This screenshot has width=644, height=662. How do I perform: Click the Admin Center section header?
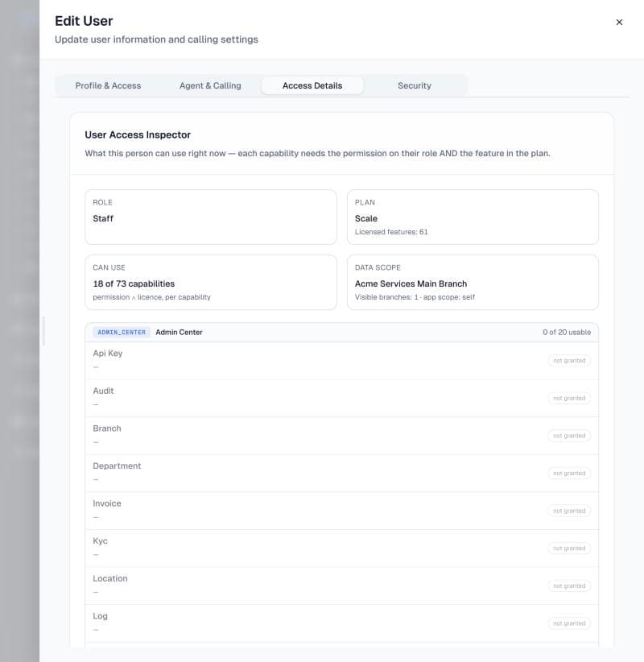342,333
